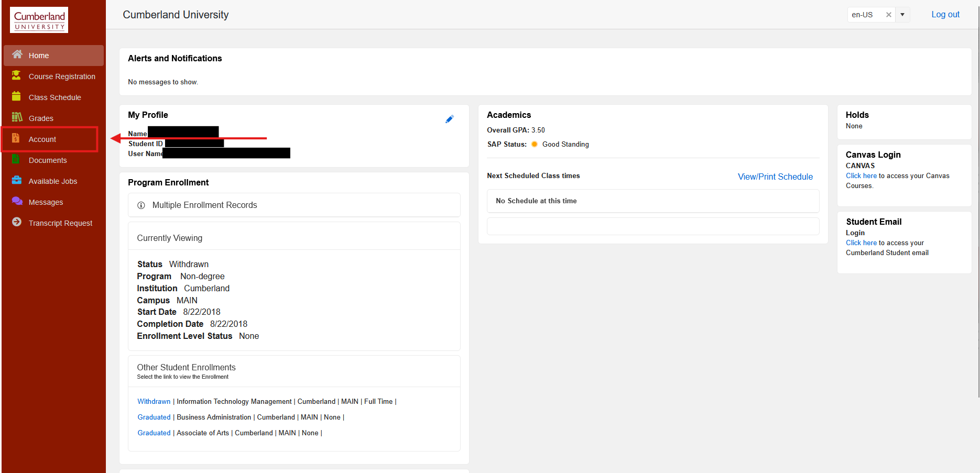This screenshot has width=980, height=473.
Task: Click the Next Scheduled Class times label
Action: [533, 176]
